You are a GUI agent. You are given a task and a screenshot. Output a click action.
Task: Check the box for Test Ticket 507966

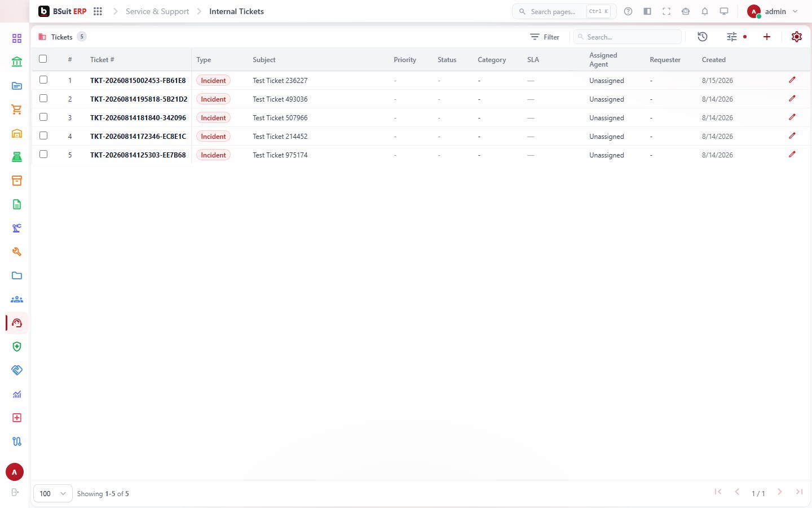43,117
